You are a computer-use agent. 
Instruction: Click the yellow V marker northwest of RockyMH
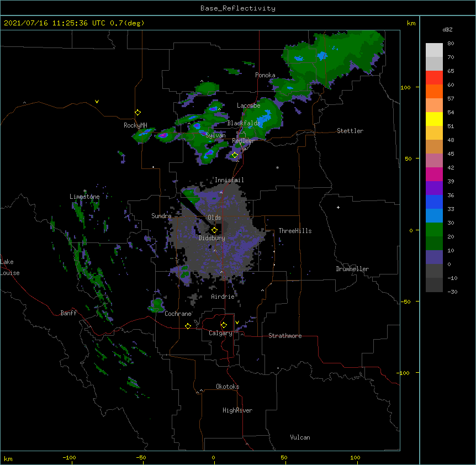click(97, 102)
